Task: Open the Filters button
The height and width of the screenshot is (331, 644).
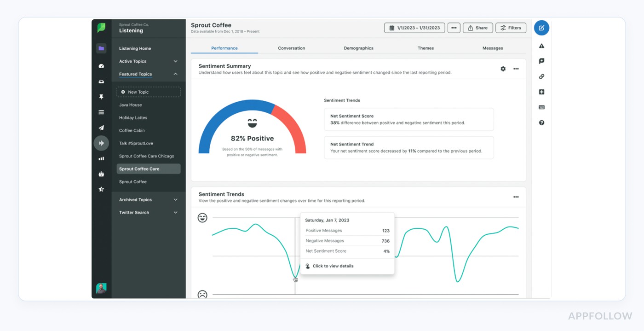Action: (511, 28)
